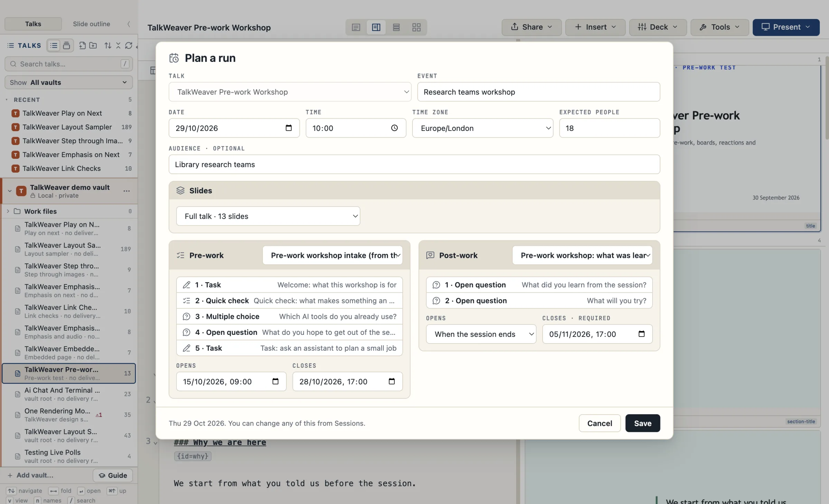Open calendar icon for Pre-work Closes
This screenshot has width=829, height=504.
392,381
